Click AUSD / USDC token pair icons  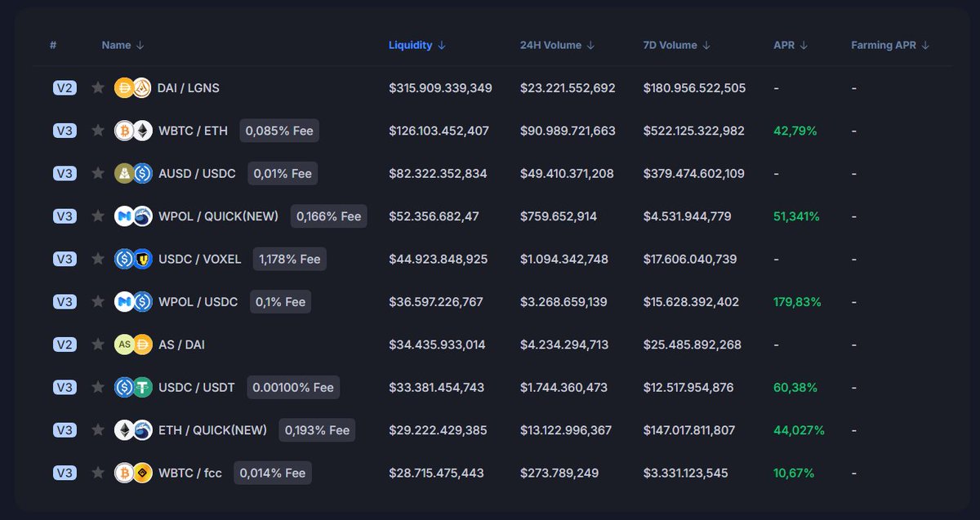tap(133, 173)
